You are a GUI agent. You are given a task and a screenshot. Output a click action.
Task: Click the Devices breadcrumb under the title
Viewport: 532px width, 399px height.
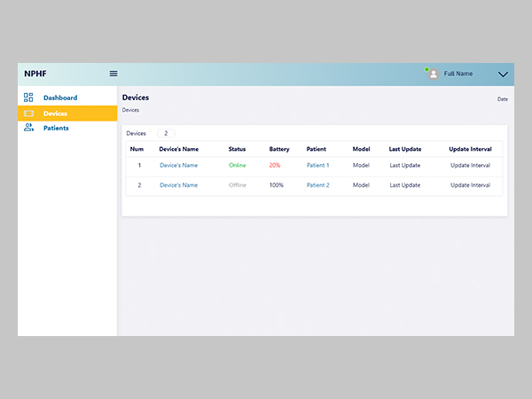coord(130,110)
